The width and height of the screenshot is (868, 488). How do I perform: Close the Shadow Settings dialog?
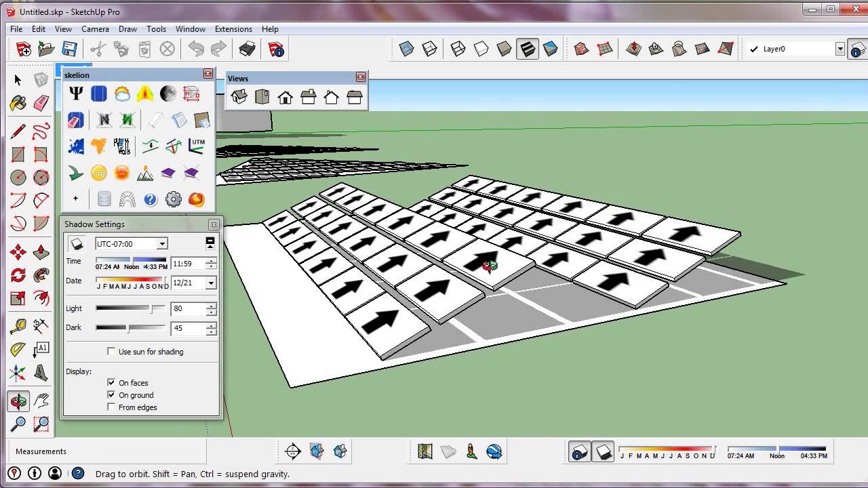214,224
